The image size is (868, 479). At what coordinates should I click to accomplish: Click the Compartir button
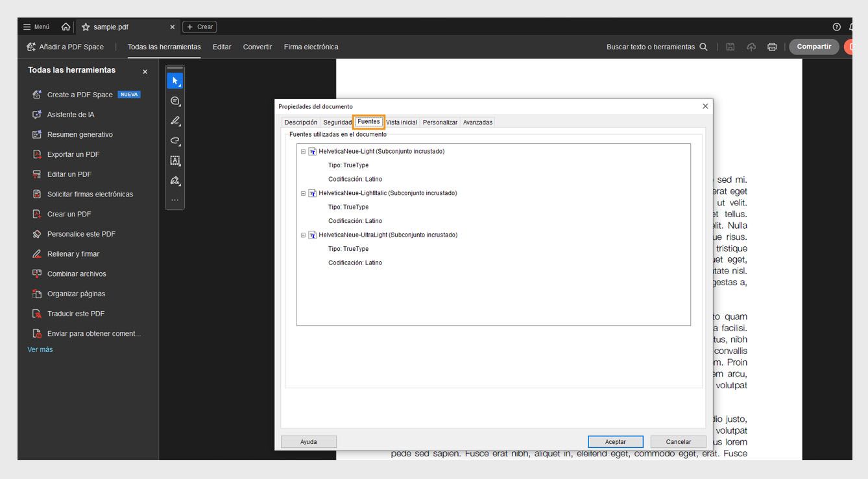(x=814, y=47)
